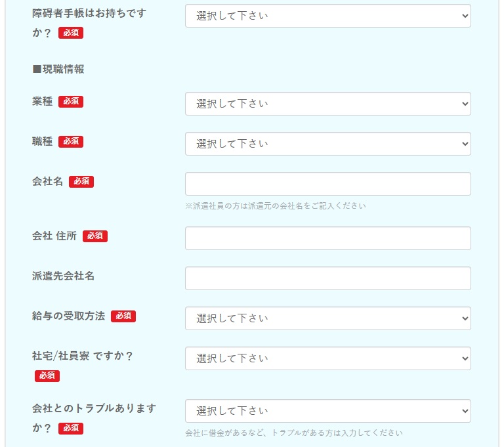Image resolution: width=504 pixels, height=447 pixels.
Task: Open the 障碍者手帳はお持ちですか dropdown
Action: pos(327,16)
